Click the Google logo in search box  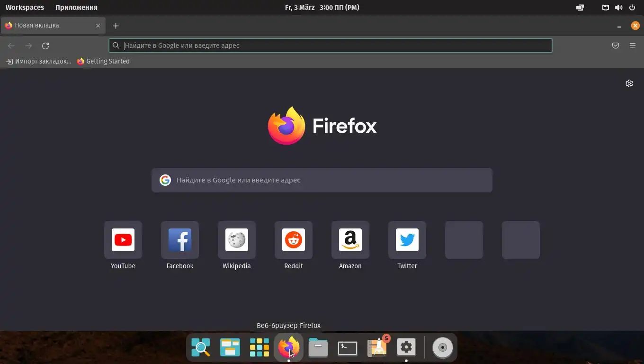(165, 180)
